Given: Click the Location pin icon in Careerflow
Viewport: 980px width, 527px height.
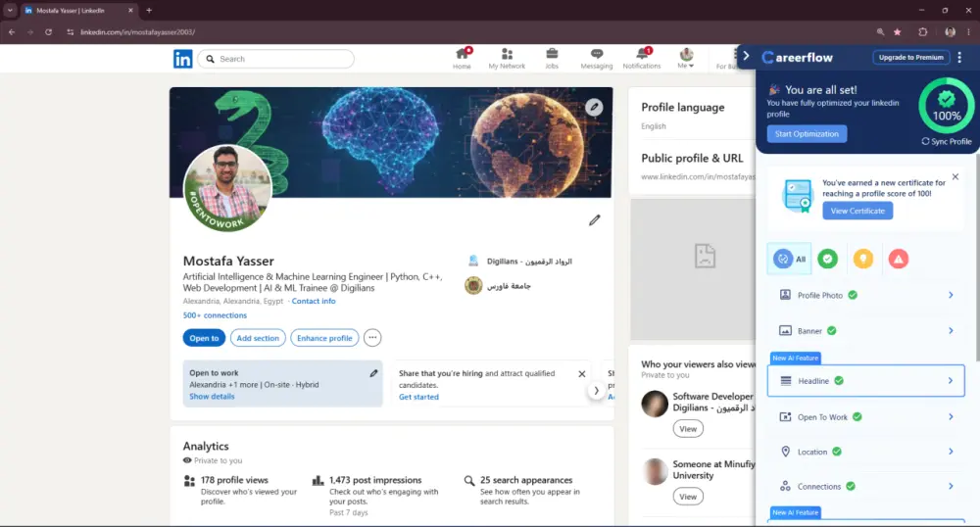Looking at the screenshot, I should (x=786, y=452).
